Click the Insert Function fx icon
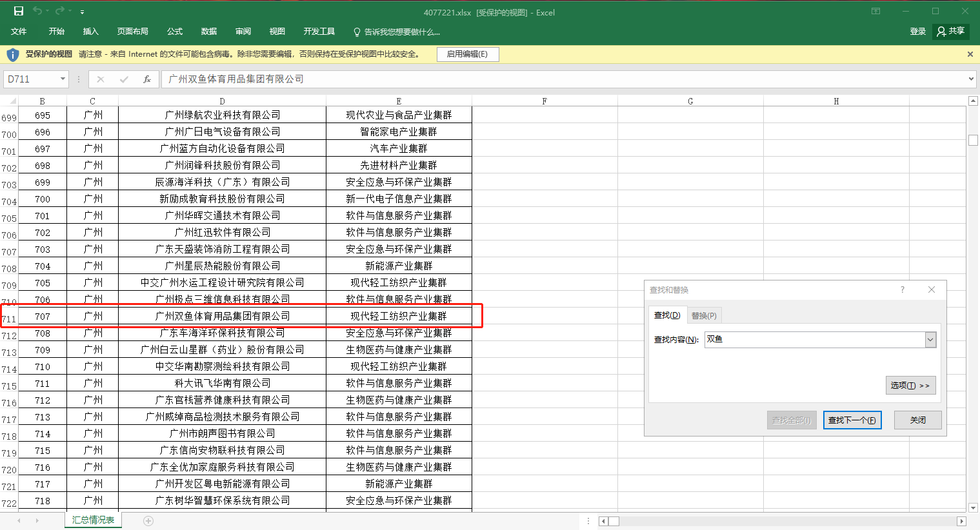 147,79
